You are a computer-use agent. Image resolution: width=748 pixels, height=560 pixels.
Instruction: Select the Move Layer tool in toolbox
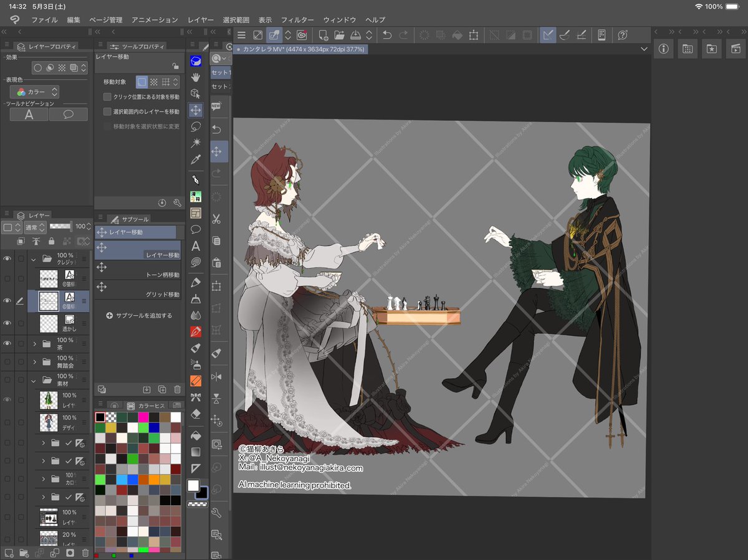(x=196, y=110)
